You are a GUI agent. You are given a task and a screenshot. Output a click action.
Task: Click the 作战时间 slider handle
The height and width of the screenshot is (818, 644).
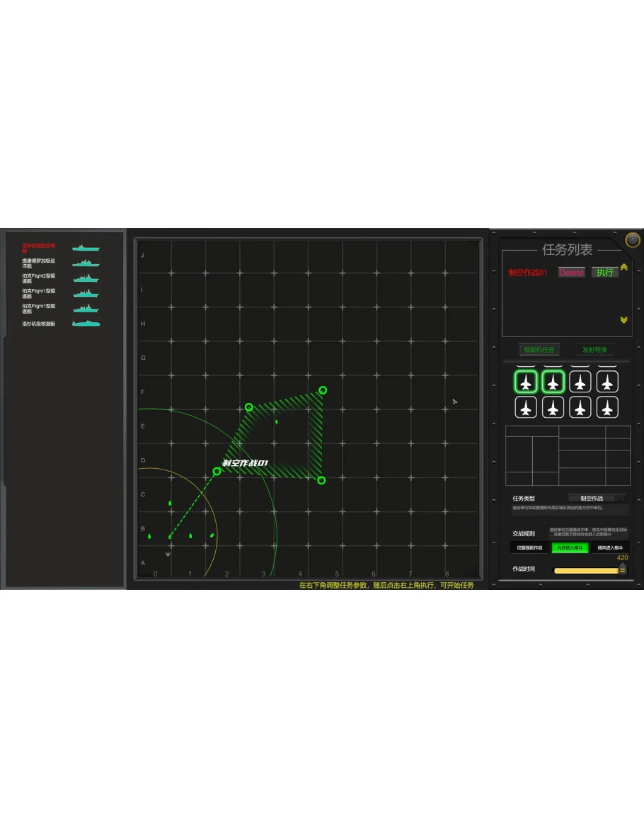(622, 569)
